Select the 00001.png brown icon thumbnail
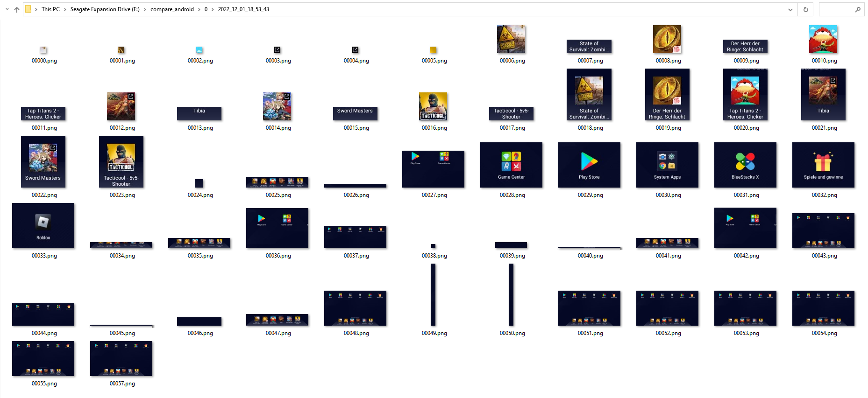The height and width of the screenshot is (398, 868). (x=121, y=50)
